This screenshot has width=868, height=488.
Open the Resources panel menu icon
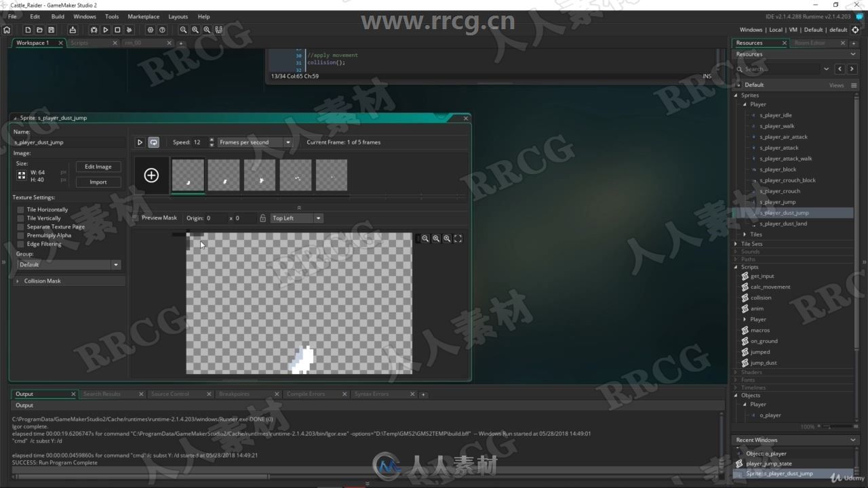[x=854, y=85]
